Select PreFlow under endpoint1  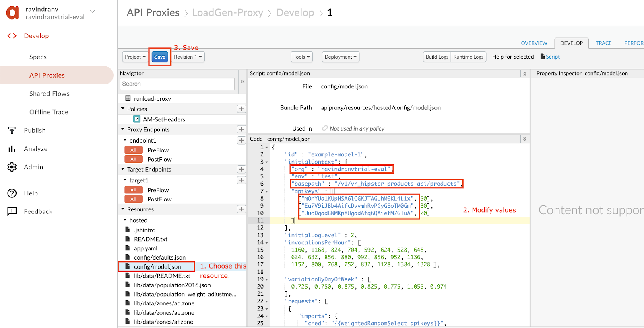pyautogui.click(x=158, y=150)
